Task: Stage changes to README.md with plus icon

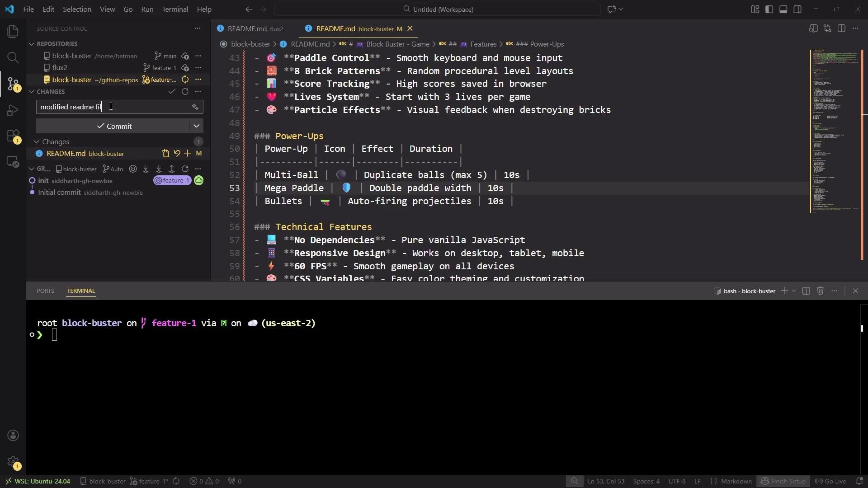Action: point(188,154)
